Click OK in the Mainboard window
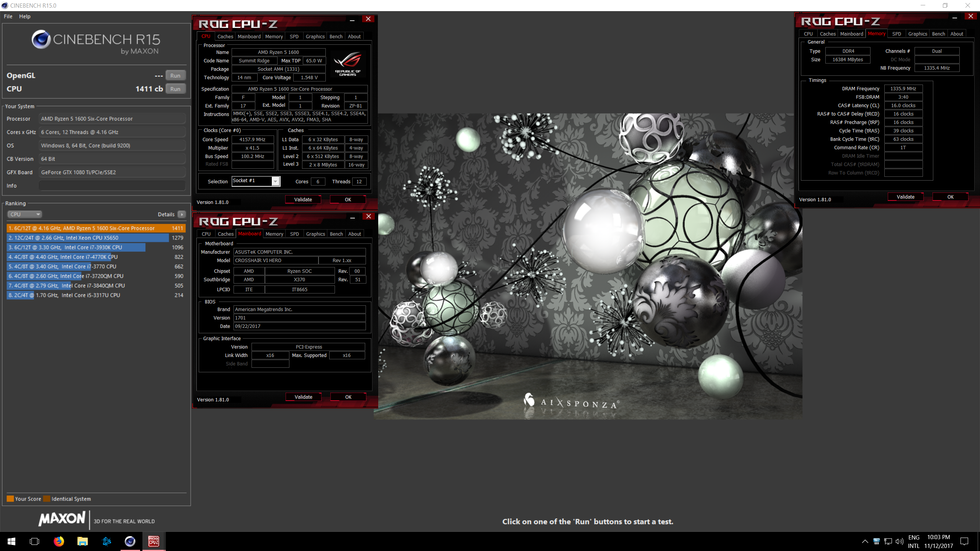The image size is (980, 551). pyautogui.click(x=348, y=397)
